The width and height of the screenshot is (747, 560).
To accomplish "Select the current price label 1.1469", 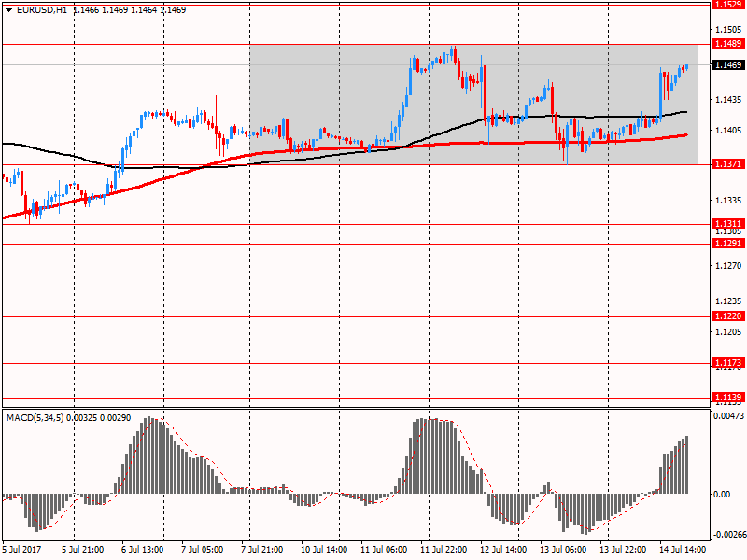I will pyautogui.click(x=728, y=64).
